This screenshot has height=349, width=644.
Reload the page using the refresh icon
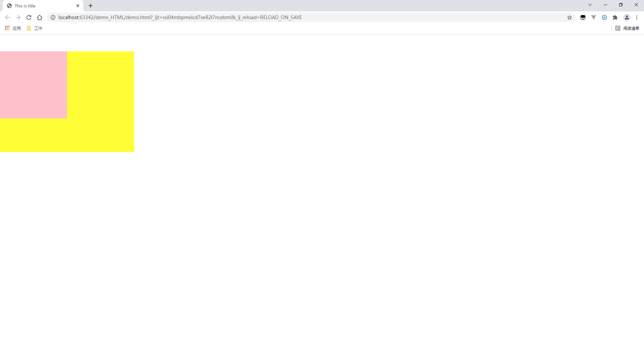[29, 17]
